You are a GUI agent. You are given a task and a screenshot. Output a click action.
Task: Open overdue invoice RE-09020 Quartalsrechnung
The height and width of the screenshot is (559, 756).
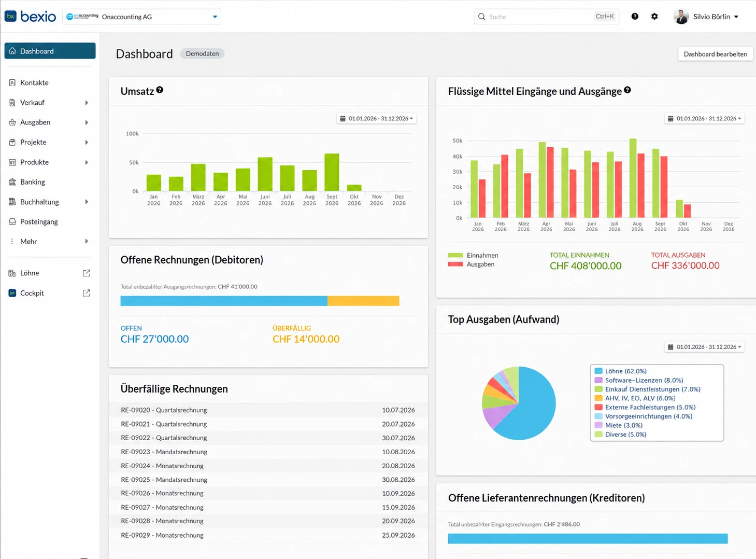[268, 410]
